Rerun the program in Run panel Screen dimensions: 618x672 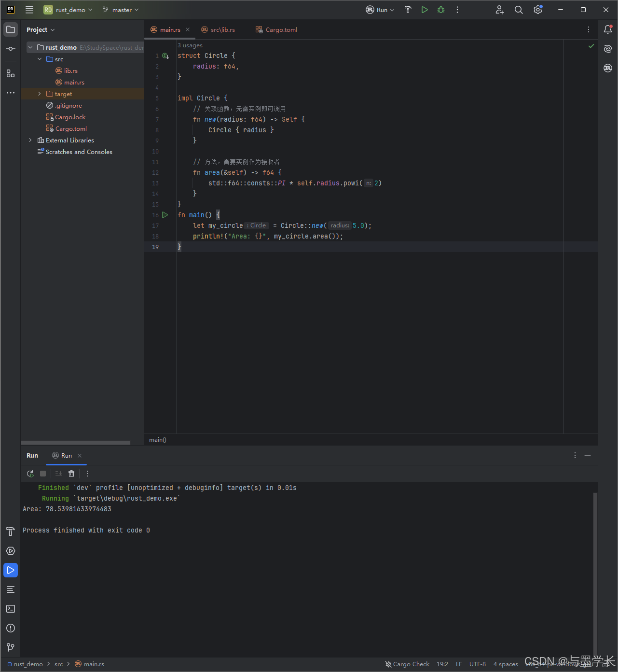pos(30,474)
